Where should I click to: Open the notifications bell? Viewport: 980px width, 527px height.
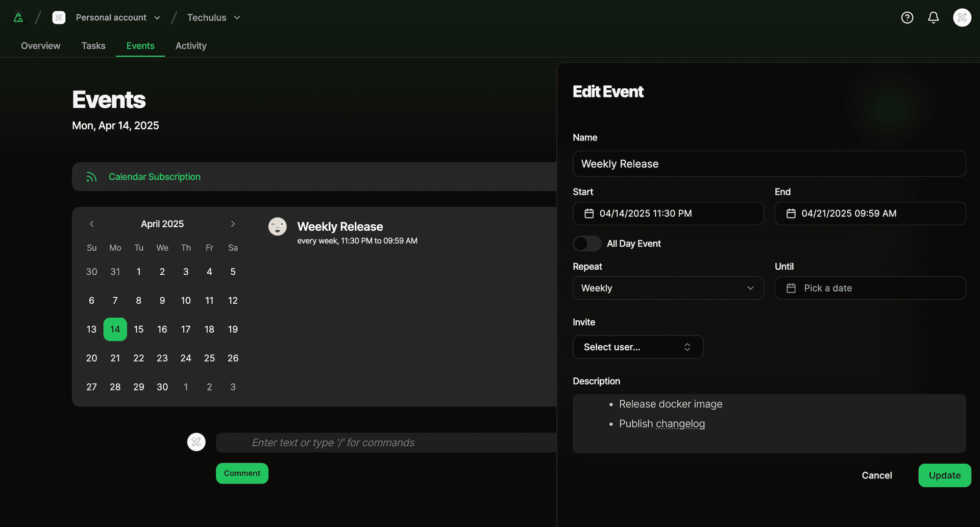(933, 17)
